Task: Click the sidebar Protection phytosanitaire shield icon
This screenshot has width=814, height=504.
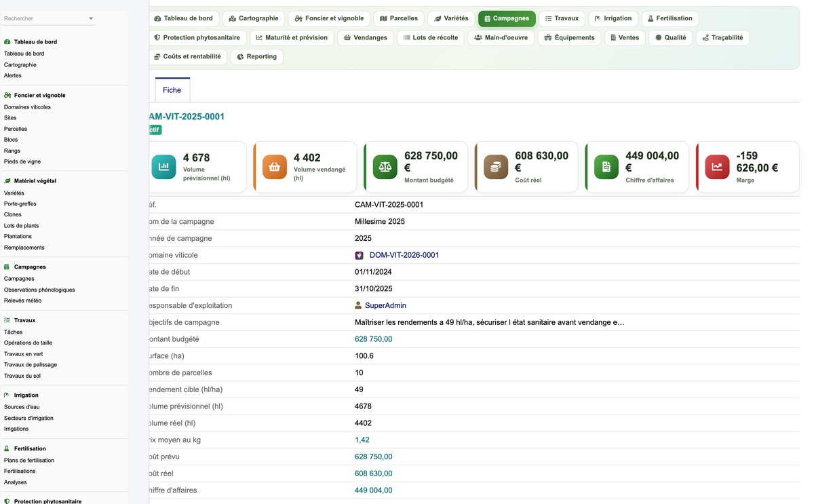Action: [x=7, y=501]
